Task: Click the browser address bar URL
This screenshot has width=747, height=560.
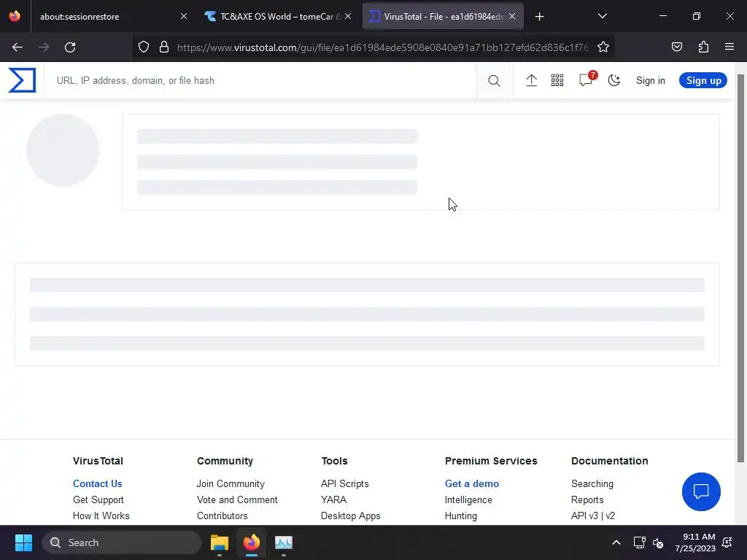Action: pyautogui.click(x=382, y=47)
